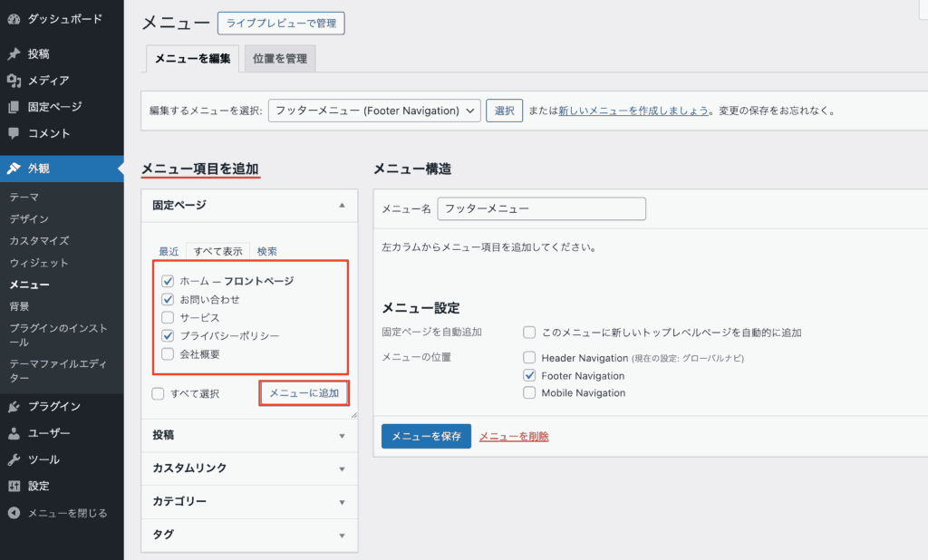Click the プラグイン plug icon
Image resolution: width=928 pixels, height=560 pixels.
click(x=14, y=407)
